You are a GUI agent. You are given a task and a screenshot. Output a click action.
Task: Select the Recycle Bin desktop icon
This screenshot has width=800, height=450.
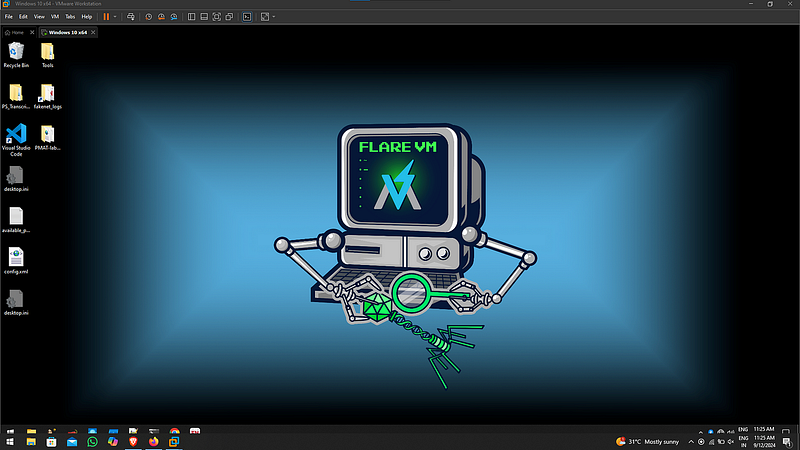pos(16,55)
